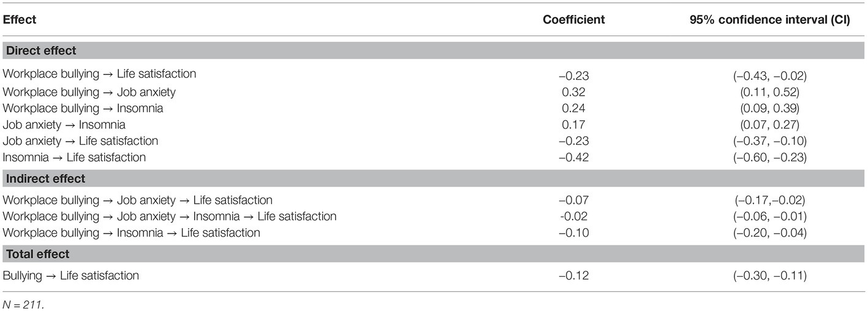Image resolution: width=868 pixels, height=311 pixels.
Task: Click Insomnia → Life satisfaction row label
Action: click(75, 158)
